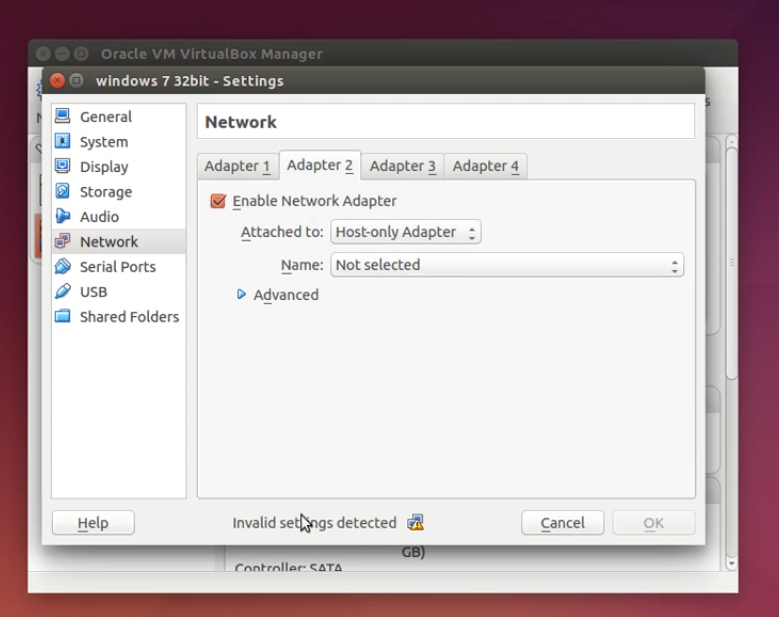Click the VirtualBox Manager vertical scrollbar
The height and width of the screenshot is (617, 779).
click(x=731, y=263)
